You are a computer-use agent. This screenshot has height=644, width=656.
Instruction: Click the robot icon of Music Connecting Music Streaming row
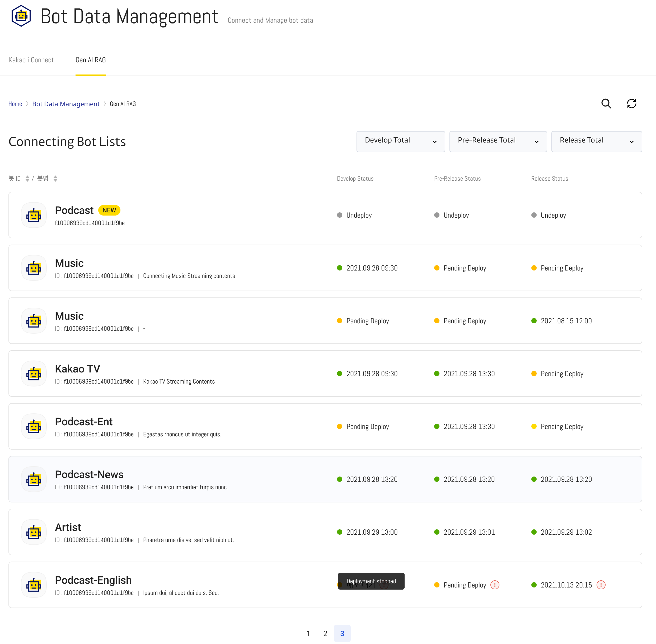coord(34,268)
